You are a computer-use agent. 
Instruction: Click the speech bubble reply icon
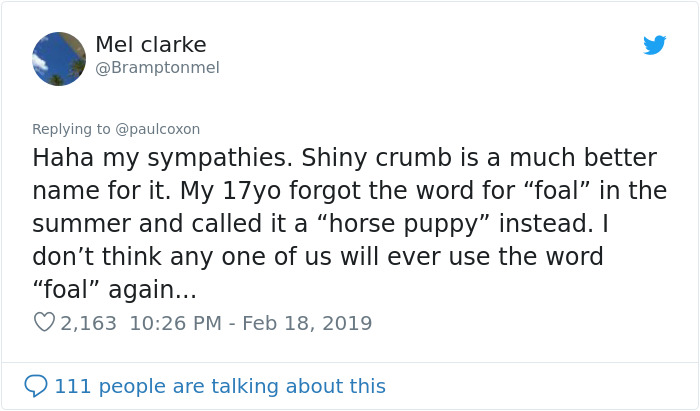point(36,385)
